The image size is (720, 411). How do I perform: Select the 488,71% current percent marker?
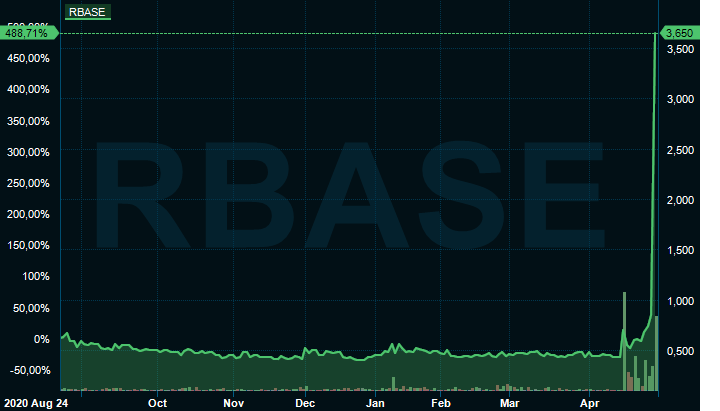tap(28, 33)
